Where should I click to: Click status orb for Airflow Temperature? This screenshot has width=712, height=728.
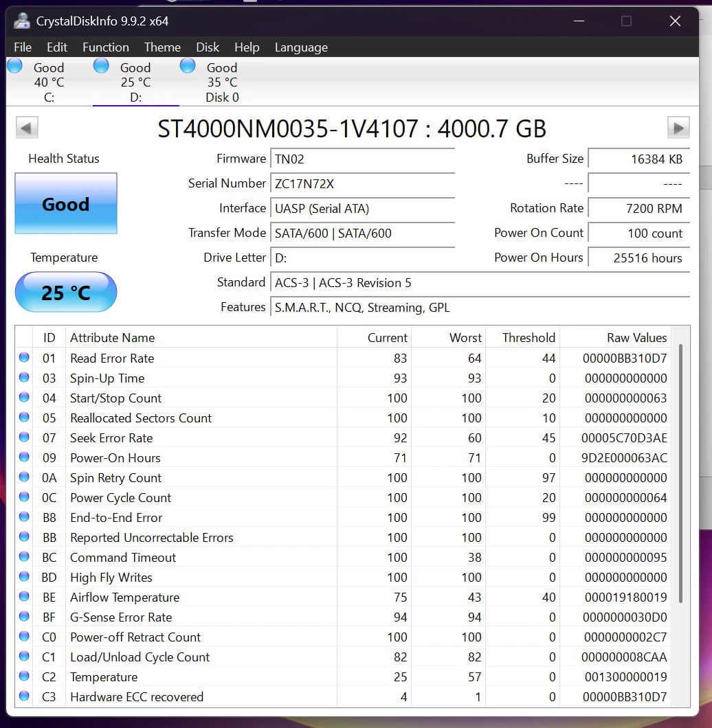point(24,597)
